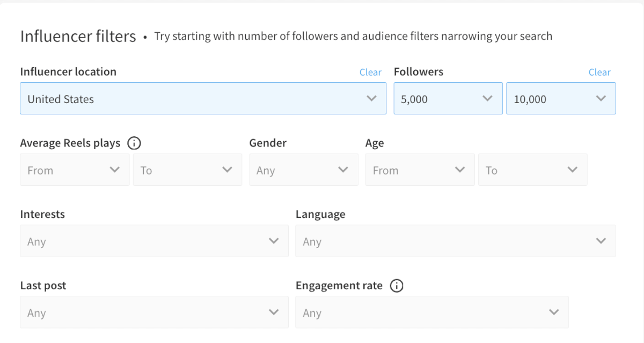Click the chevron on the Interests dropdown
The image size is (644, 343).
[x=274, y=241]
